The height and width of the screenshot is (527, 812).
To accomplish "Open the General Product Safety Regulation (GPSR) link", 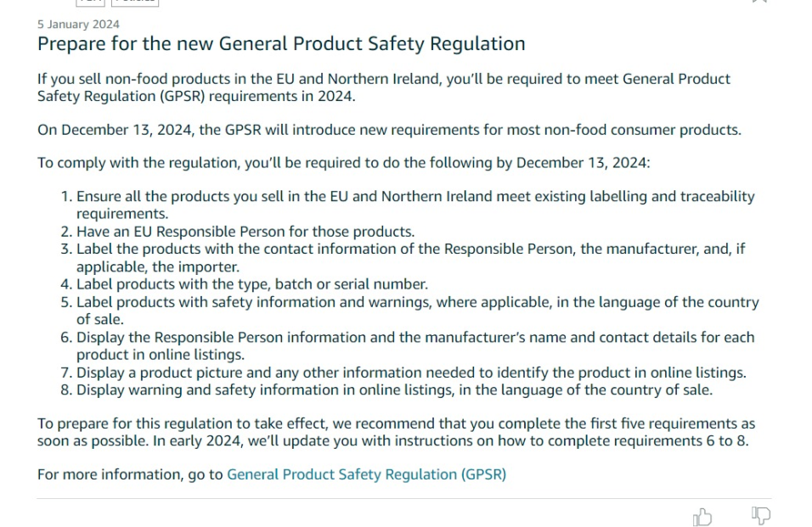I will (x=366, y=474).
